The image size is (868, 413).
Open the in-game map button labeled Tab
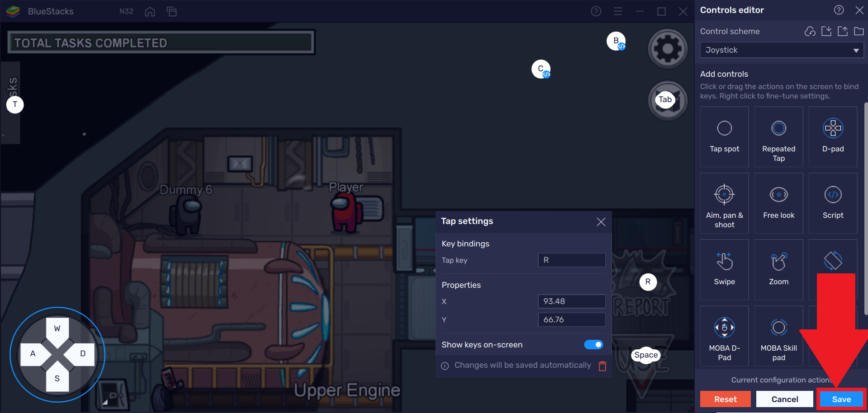(x=668, y=100)
